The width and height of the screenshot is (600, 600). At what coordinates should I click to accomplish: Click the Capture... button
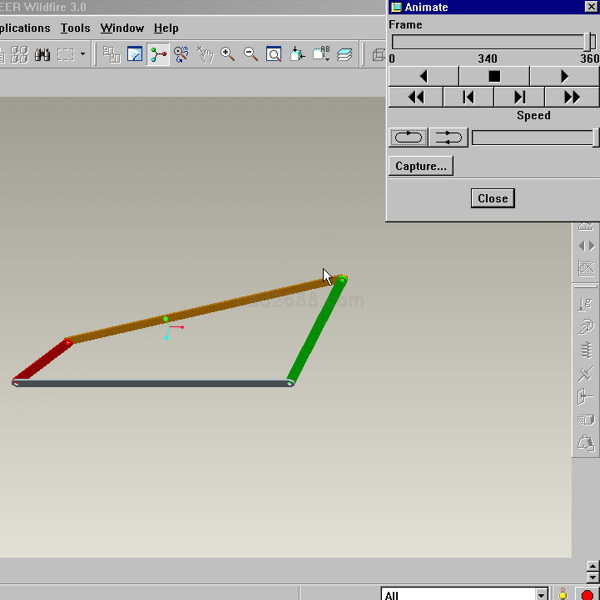coord(421,166)
